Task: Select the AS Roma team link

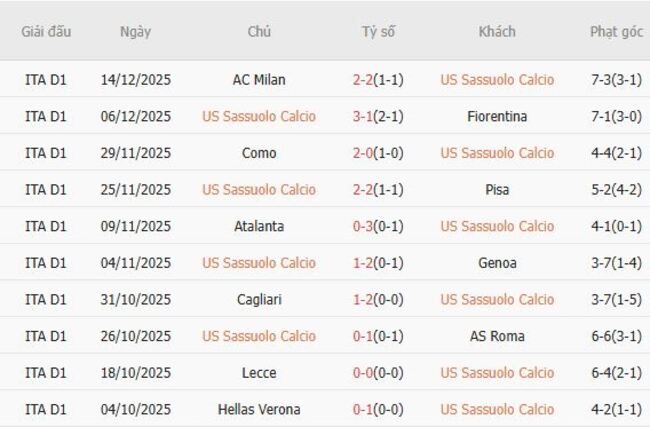Action: [497, 336]
